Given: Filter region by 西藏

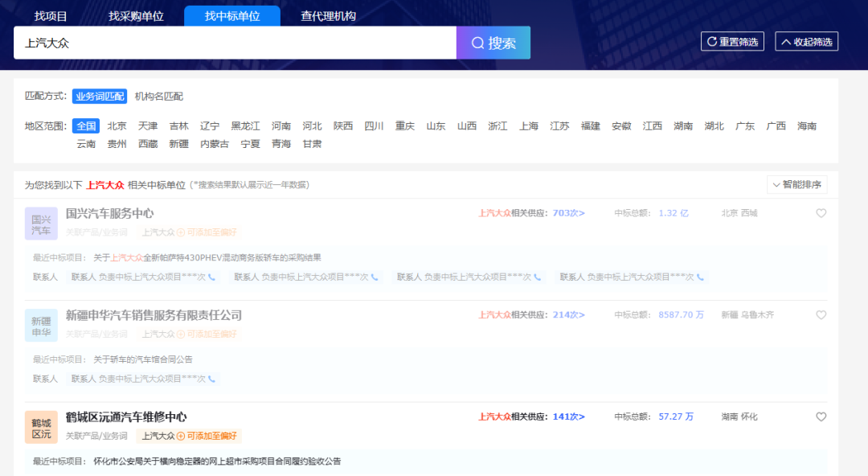Looking at the screenshot, I should tap(148, 144).
